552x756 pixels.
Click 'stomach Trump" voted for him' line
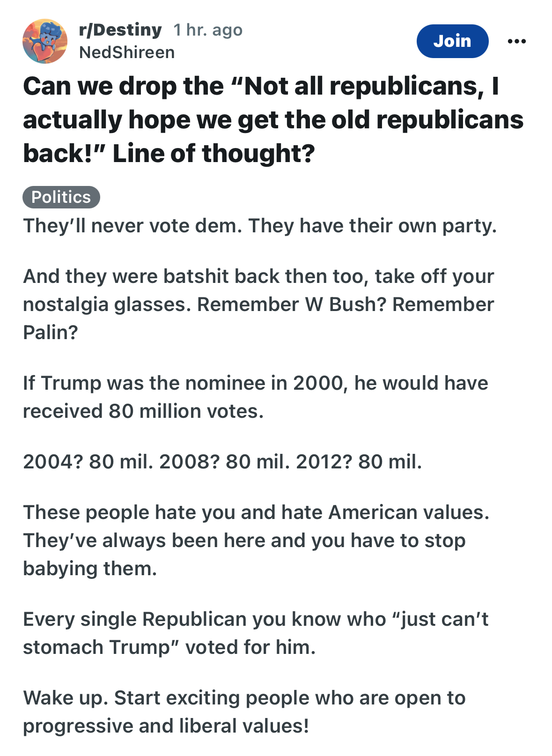[x=169, y=647]
